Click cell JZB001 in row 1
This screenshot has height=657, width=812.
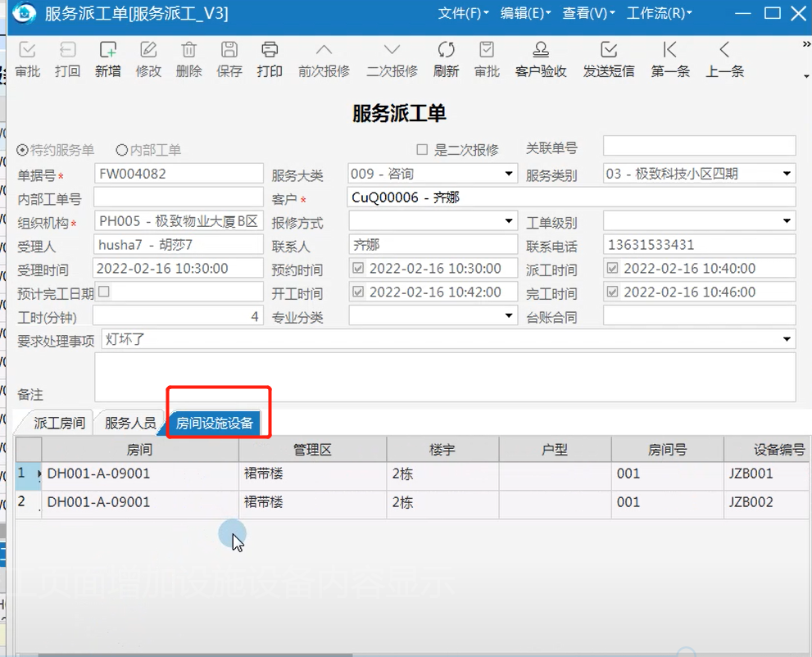point(767,476)
